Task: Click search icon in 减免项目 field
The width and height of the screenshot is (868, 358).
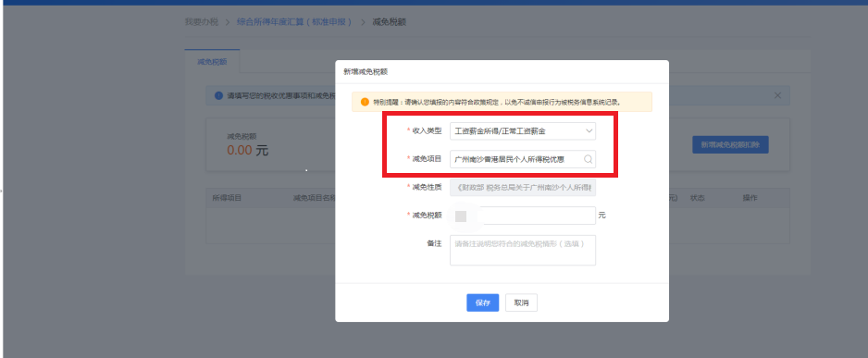Action: pos(589,159)
